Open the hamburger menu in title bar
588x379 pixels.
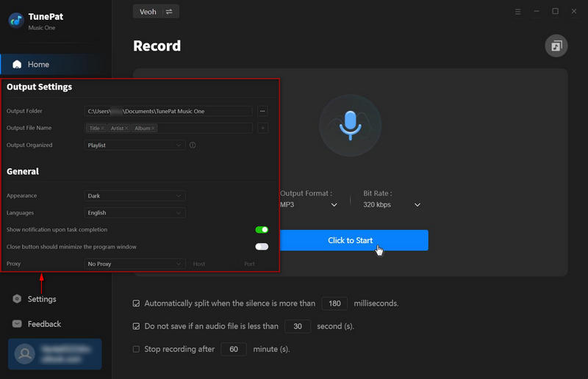click(x=518, y=11)
